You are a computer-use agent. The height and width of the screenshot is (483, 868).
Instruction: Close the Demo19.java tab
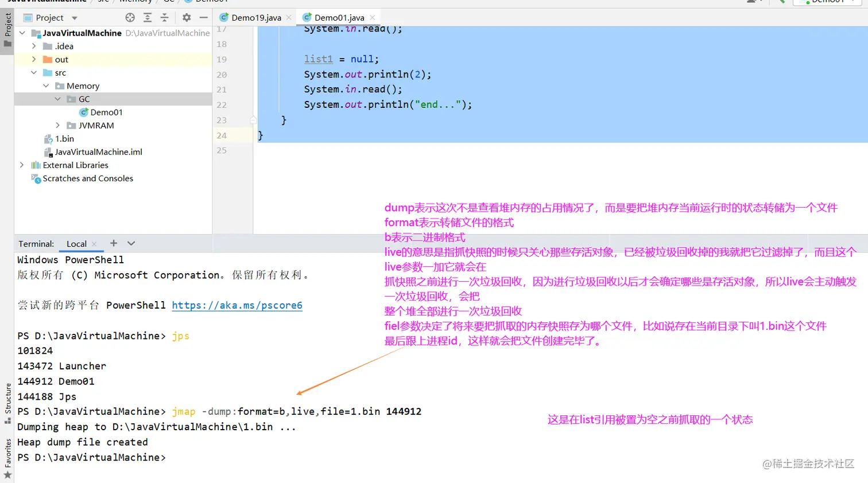pos(289,18)
